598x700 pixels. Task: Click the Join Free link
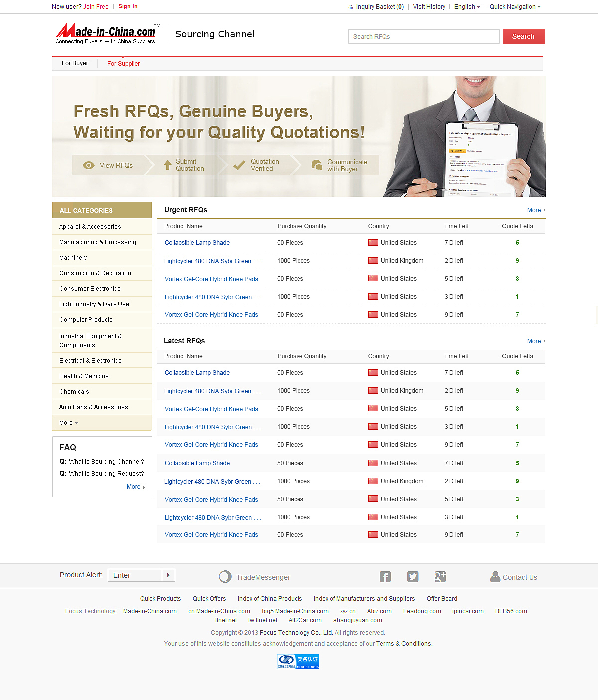[96, 7]
